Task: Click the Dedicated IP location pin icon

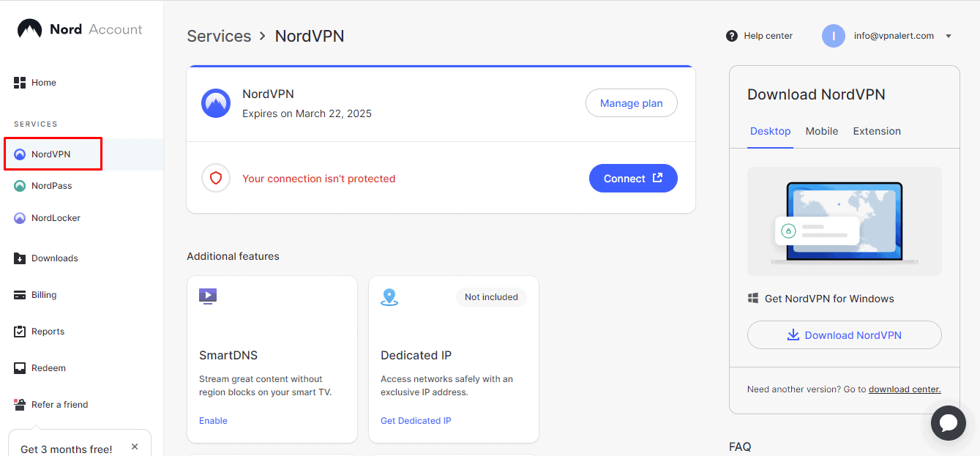Action: [389, 297]
